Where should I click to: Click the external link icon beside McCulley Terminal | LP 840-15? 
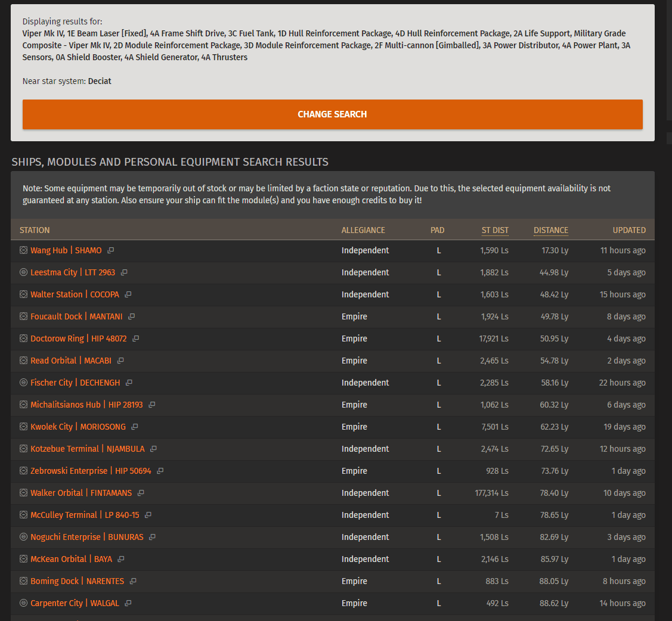click(148, 516)
